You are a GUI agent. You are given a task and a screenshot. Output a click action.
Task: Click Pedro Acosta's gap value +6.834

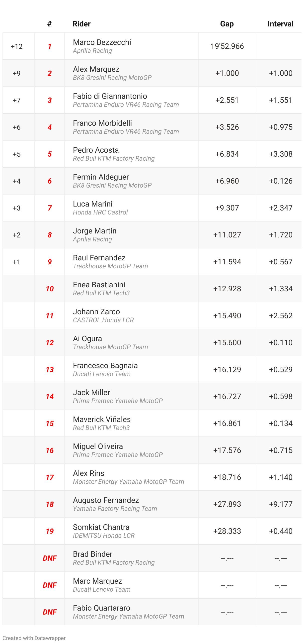pos(227,154)
